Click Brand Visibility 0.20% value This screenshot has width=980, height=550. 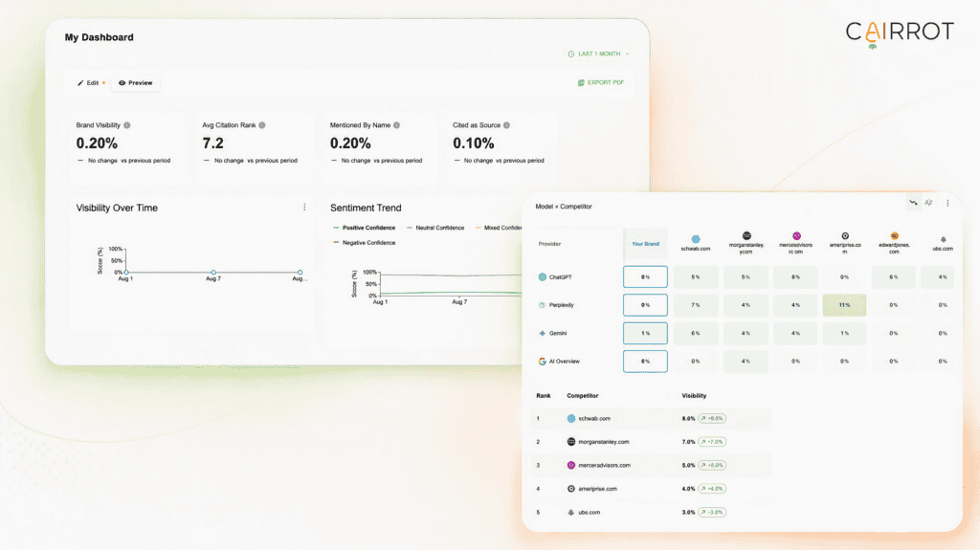tap(97, 143)
